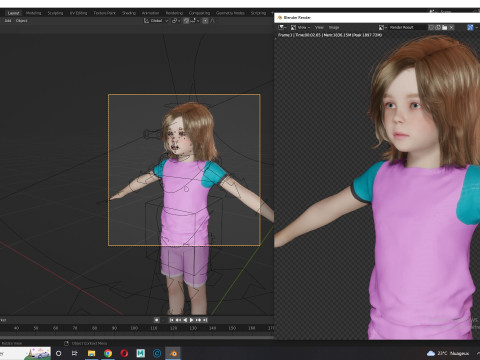This screenshot has height=360, width=480.
Task: Open the Animation workspace tab
Action: click(x=150, y=13)
